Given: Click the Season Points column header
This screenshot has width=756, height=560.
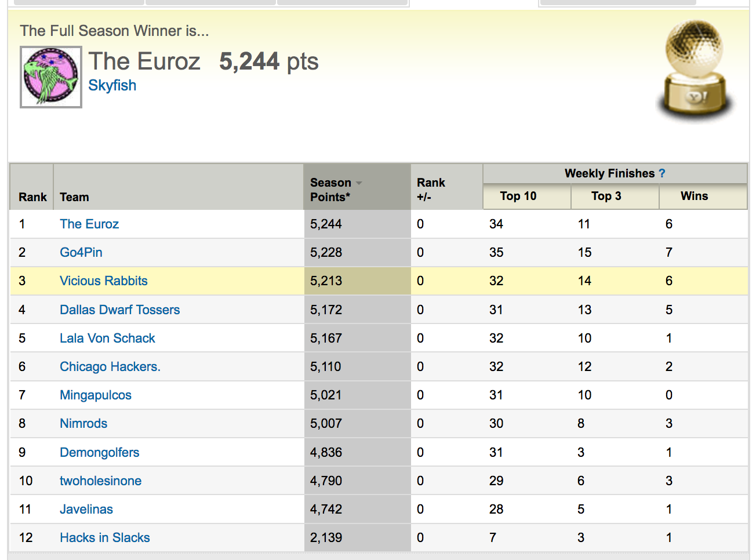Looking at the screenshot, I should [330, 190].
